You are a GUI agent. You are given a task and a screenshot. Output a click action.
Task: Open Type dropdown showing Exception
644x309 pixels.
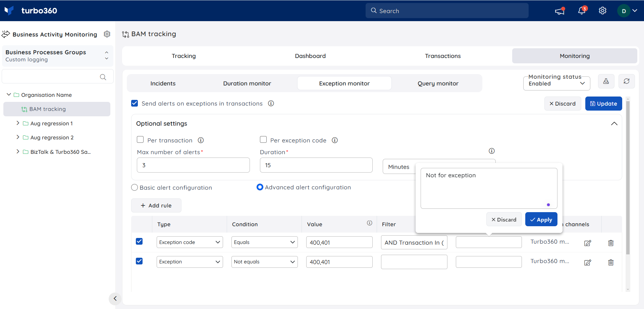pos(190,262)
